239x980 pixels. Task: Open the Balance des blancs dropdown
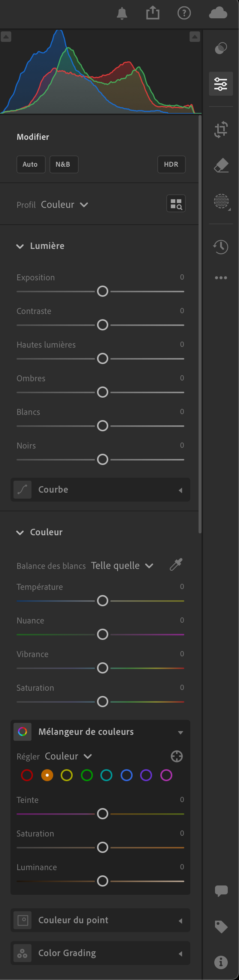coord(122,566)
